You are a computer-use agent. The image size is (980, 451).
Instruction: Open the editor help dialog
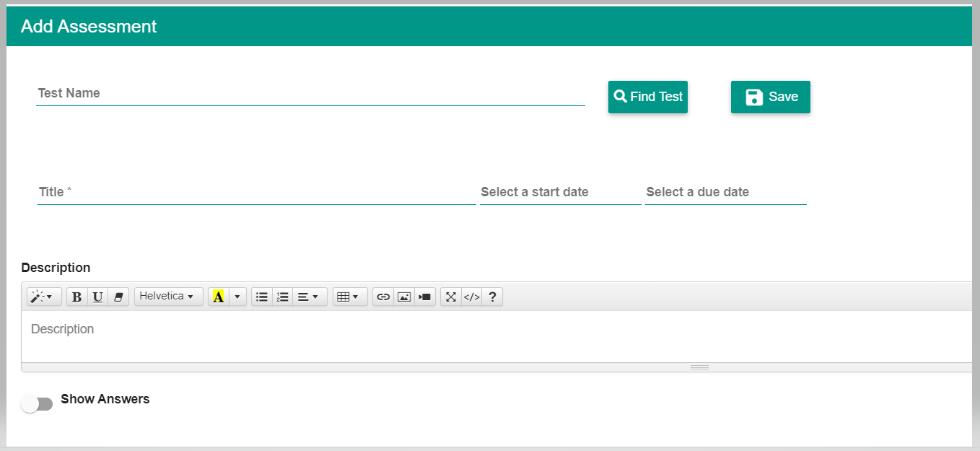(492, 297)
